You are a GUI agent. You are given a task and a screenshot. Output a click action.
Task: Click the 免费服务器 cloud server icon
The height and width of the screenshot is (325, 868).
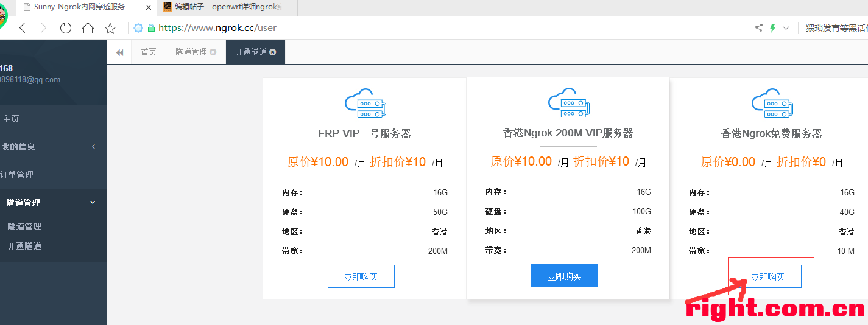pyautogui.click(x=772, y=103)
